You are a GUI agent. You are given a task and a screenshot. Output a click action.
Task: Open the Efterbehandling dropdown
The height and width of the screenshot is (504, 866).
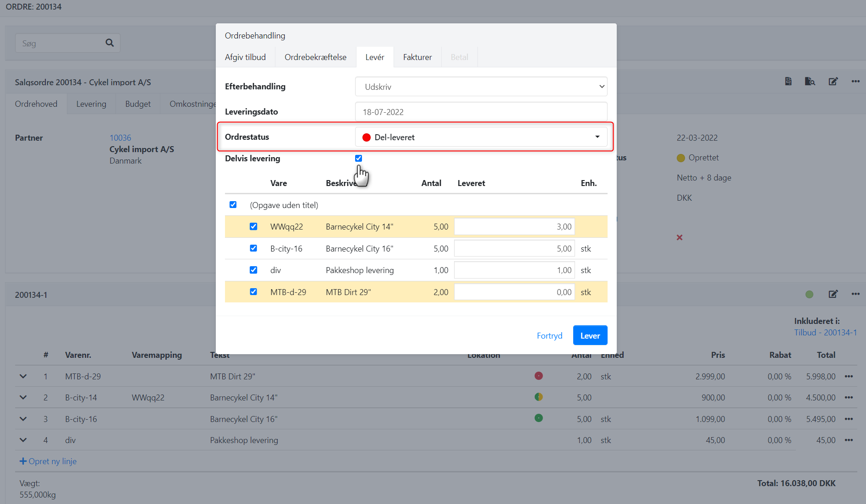point(481,87)
